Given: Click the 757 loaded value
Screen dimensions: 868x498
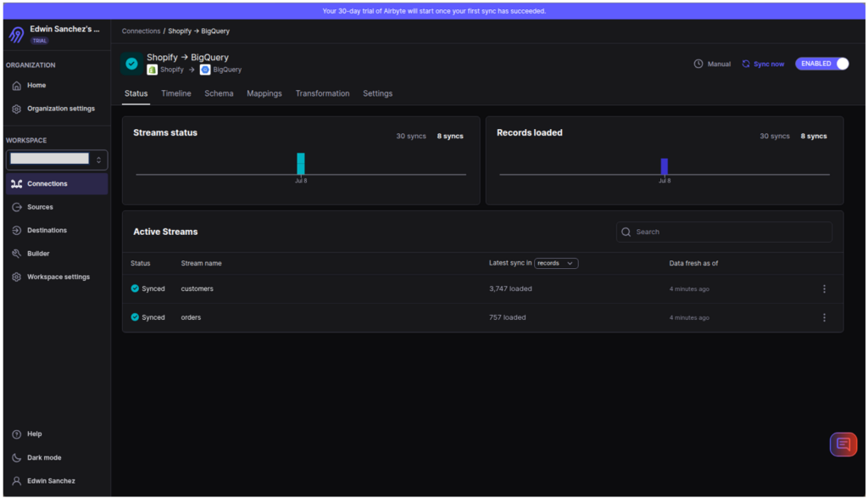Looking at the screenshot, I should [x=507, y=317].
